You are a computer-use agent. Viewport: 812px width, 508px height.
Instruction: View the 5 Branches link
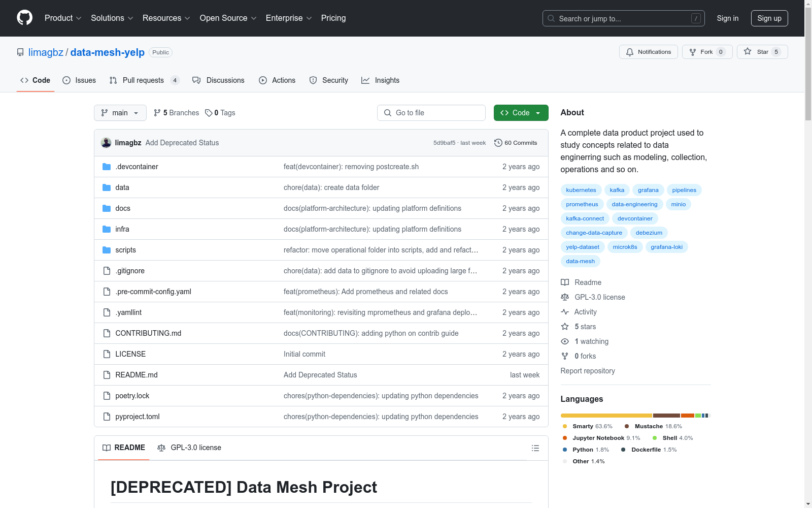(177, 113)
